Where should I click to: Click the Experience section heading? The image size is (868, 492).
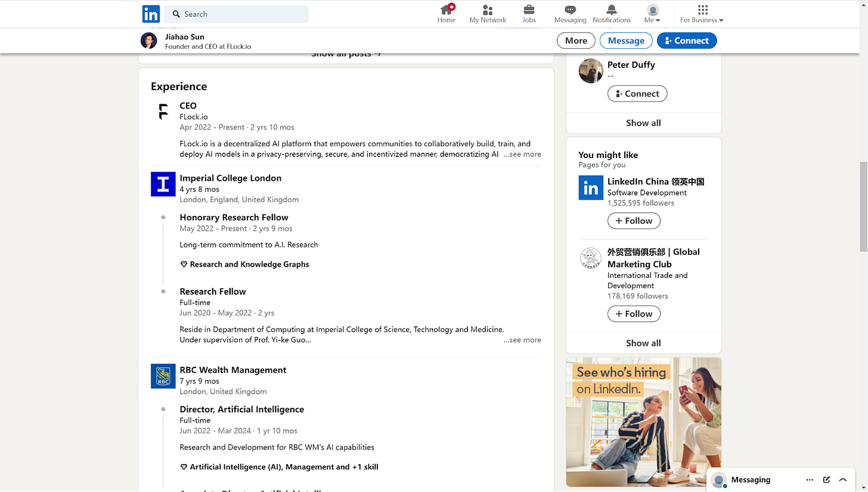point(179,86)
